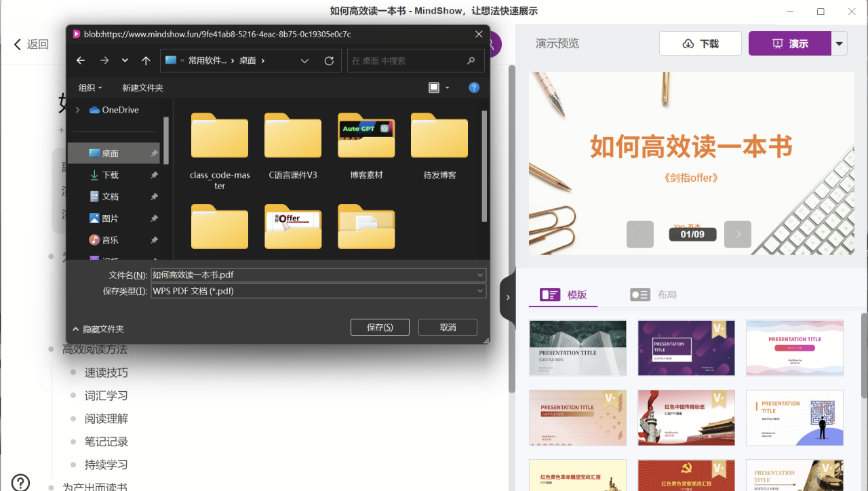Close the save dialog

pos(479,34)
